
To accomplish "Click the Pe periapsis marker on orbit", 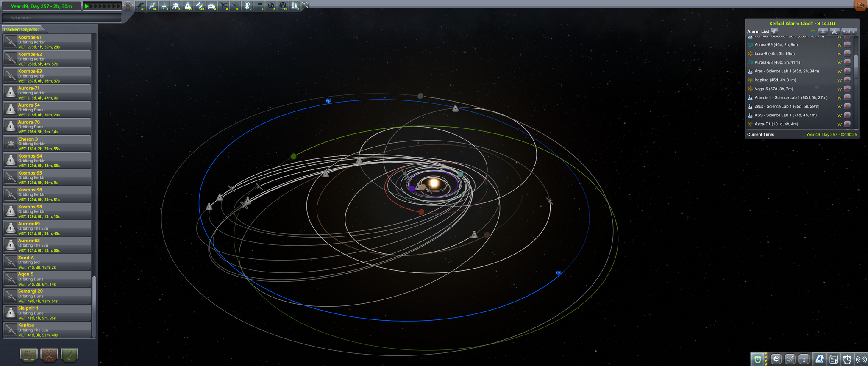I will tap(558, 273).
